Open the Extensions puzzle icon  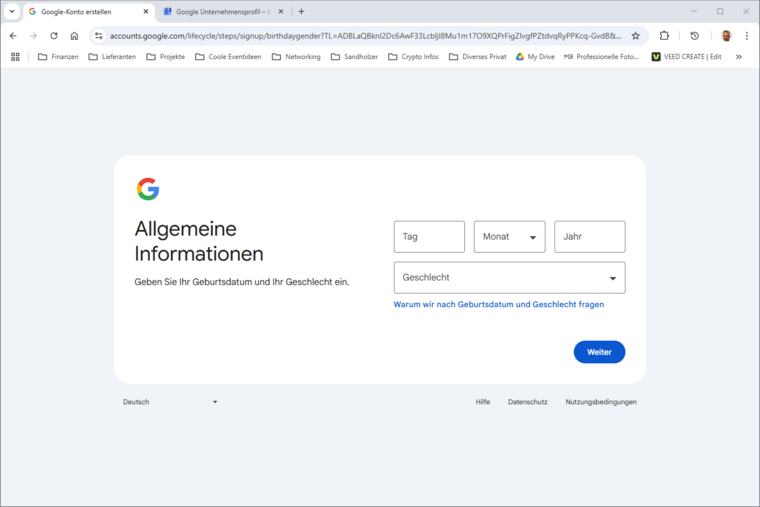click(664, 35)
